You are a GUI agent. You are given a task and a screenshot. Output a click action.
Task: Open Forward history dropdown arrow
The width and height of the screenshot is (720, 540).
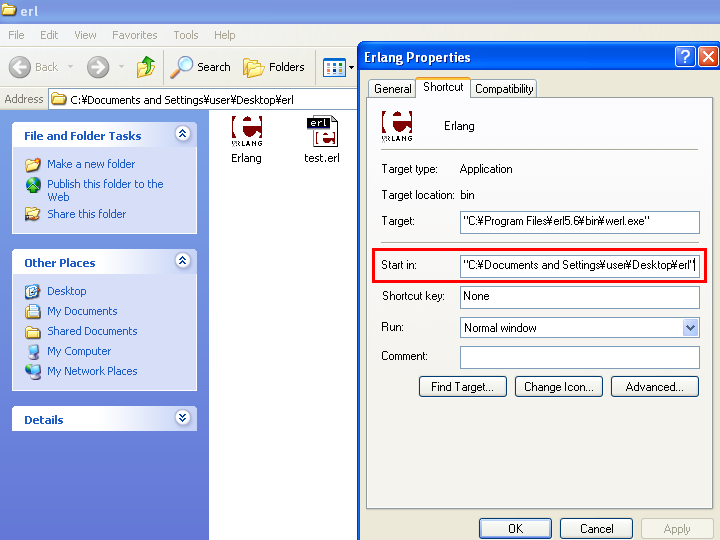pyautogui.click(x=121, y=67)
